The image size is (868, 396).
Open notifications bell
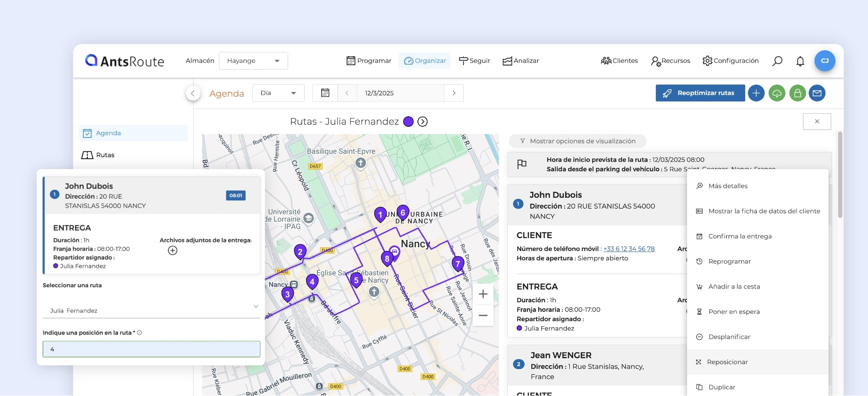click(800, 61)
